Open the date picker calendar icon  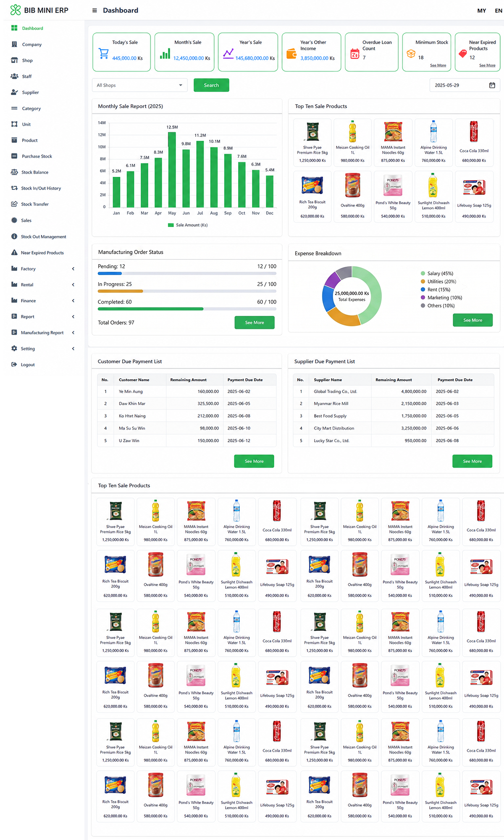(492, 85)
